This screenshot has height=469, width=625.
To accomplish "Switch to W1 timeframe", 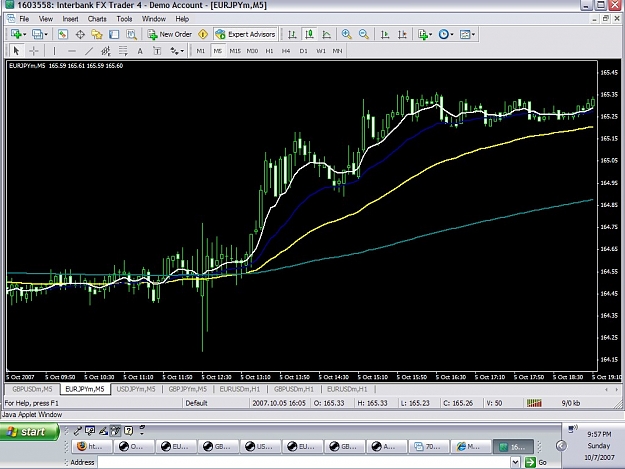I will [x=321, y=51].
